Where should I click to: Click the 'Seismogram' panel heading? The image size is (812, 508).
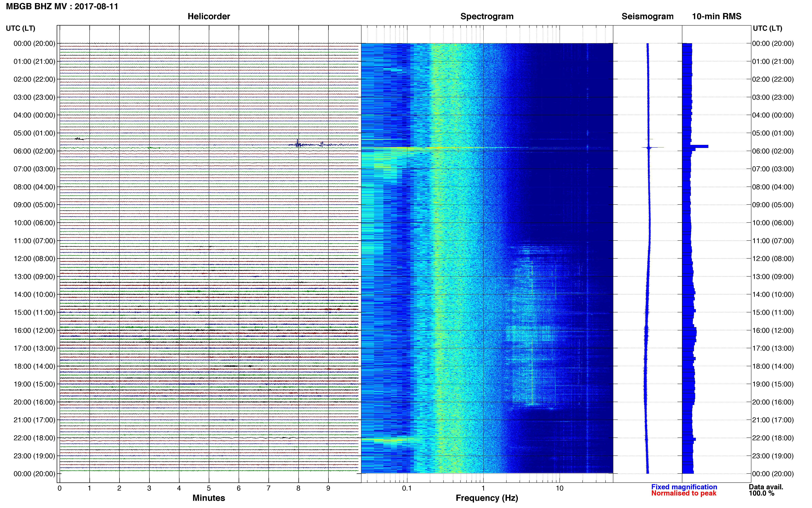[647, 16]
